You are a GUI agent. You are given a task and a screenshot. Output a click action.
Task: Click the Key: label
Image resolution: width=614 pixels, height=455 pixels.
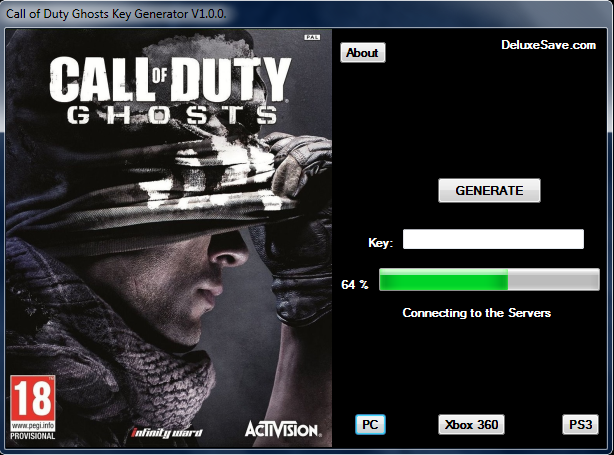[380, 242]
